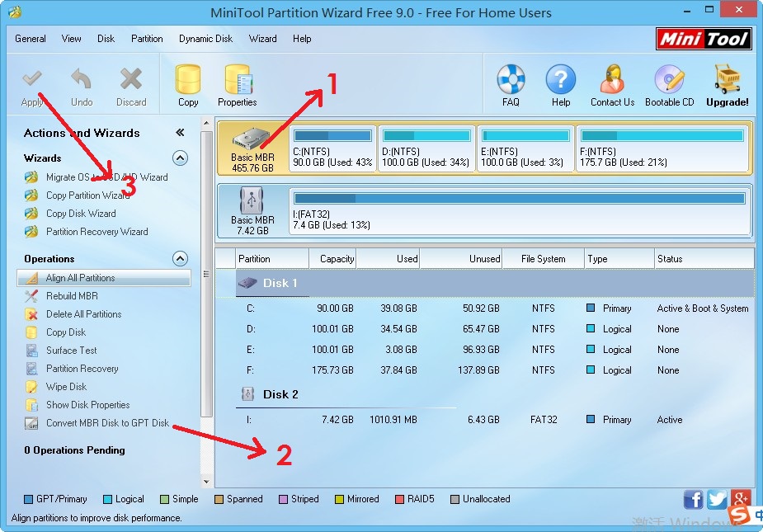Click the Wipe Disk icon
This screenshot has height=532, width=763.
coord(31,387)
